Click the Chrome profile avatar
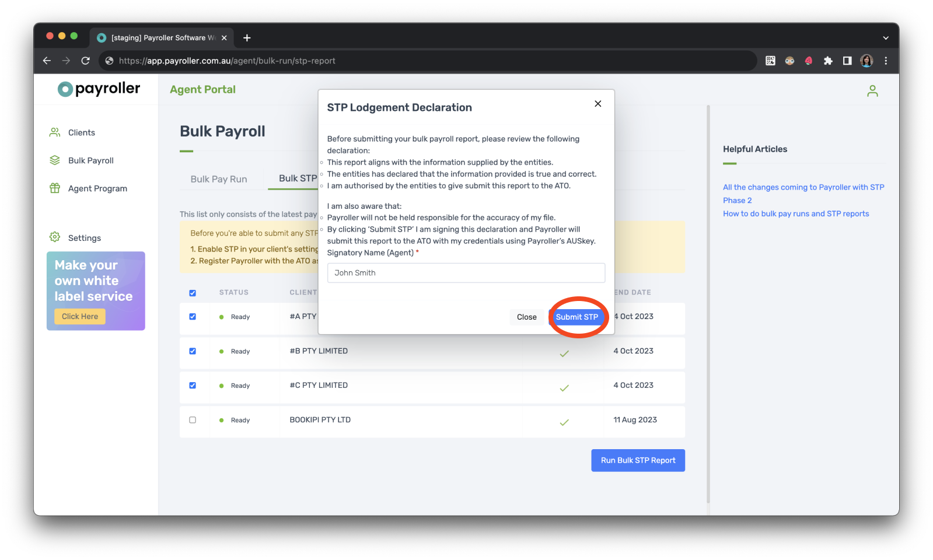The image size is (933, 560). 866,61
